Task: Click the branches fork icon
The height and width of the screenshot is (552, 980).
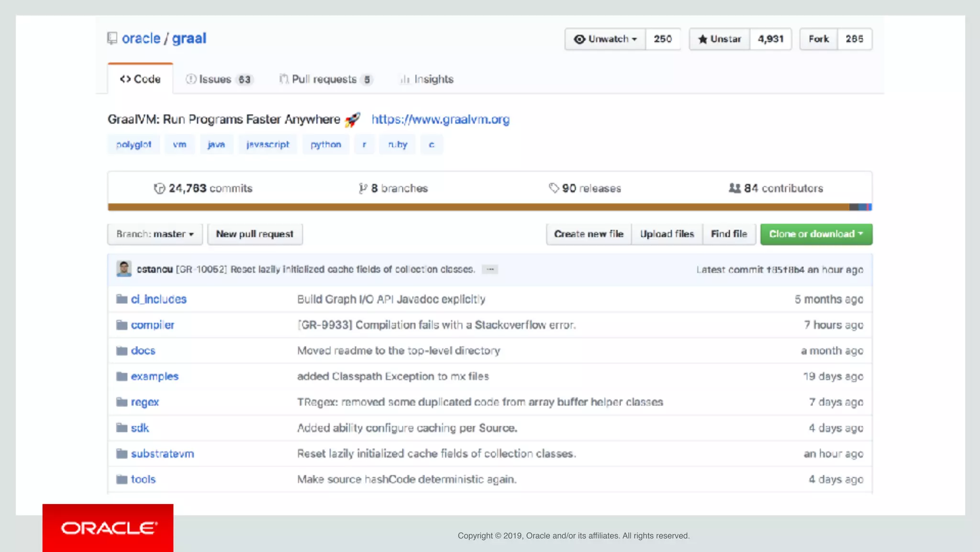Action: click(363, 189)
